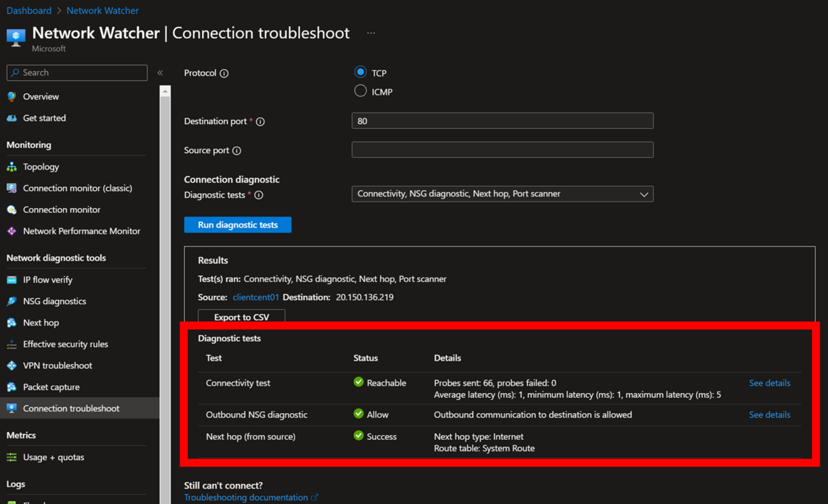The width and height of the screenshot is (828, 504).
Task: Open IP flow verify menu item
Action: [48, 280]
